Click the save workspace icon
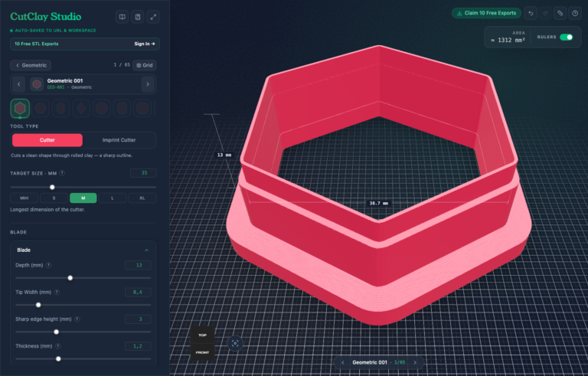 [x=138, y=17]
